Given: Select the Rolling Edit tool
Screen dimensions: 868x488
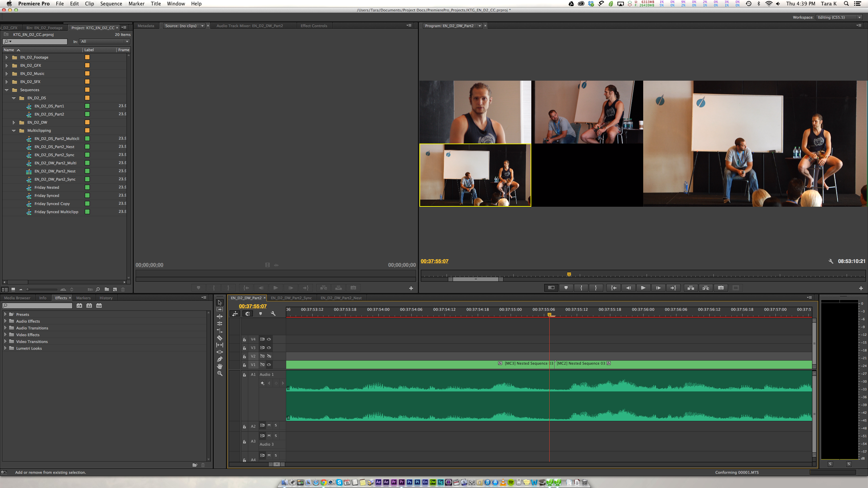Looking at the screenshot, I should point(220,324).
